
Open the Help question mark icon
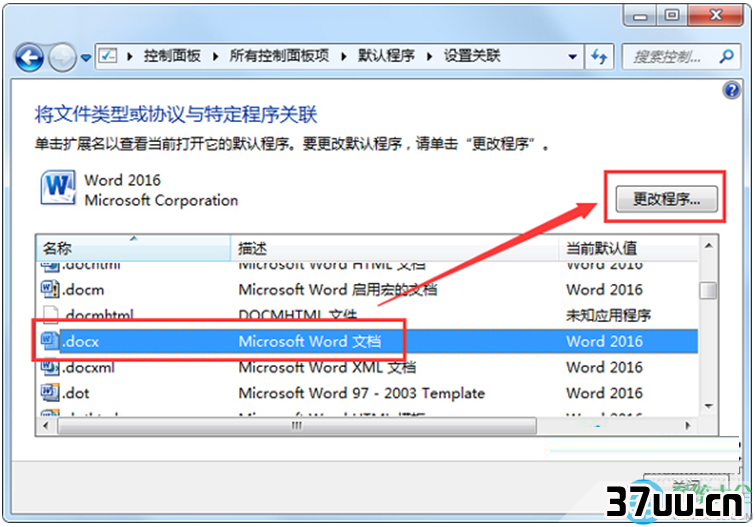[x=732, y=90]
